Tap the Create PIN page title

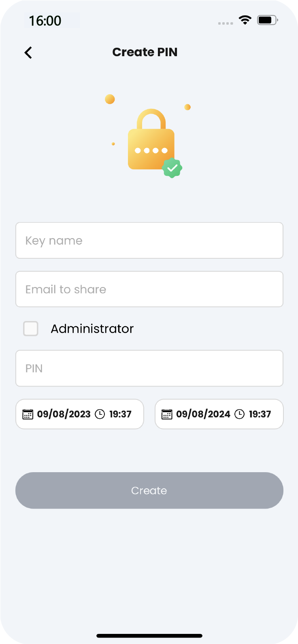[145, 52]
